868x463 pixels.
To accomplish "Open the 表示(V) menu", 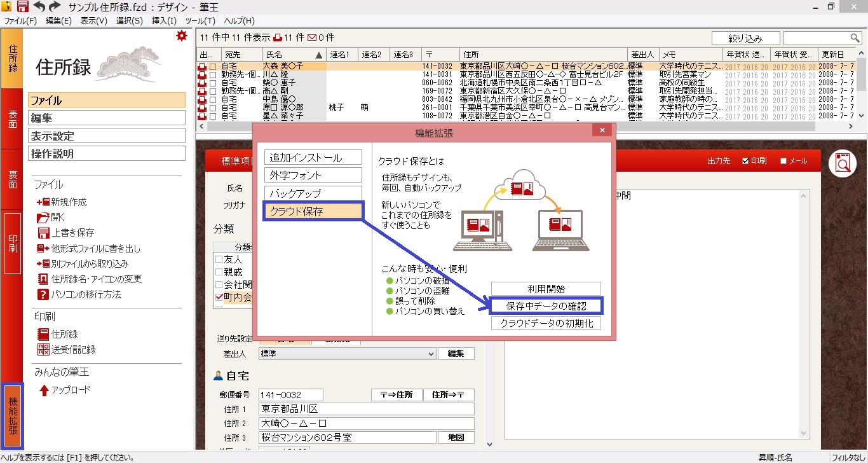I will point(94,21).
